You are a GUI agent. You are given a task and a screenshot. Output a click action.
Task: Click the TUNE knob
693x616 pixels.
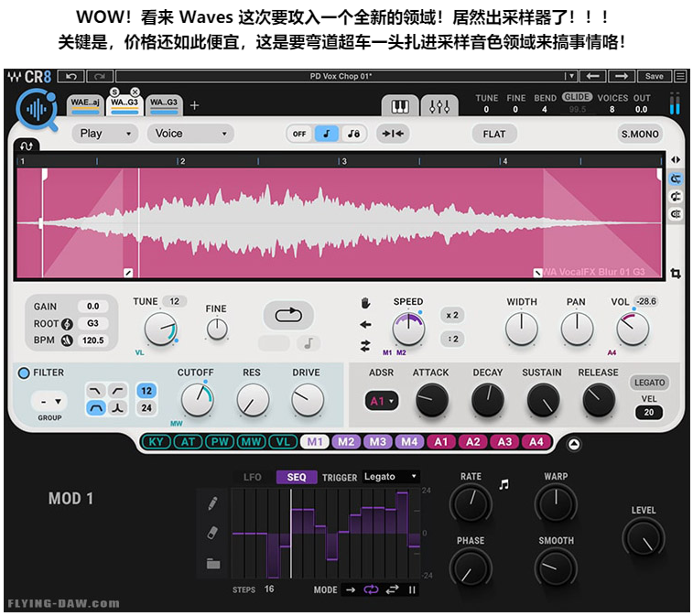coord(160,329)
